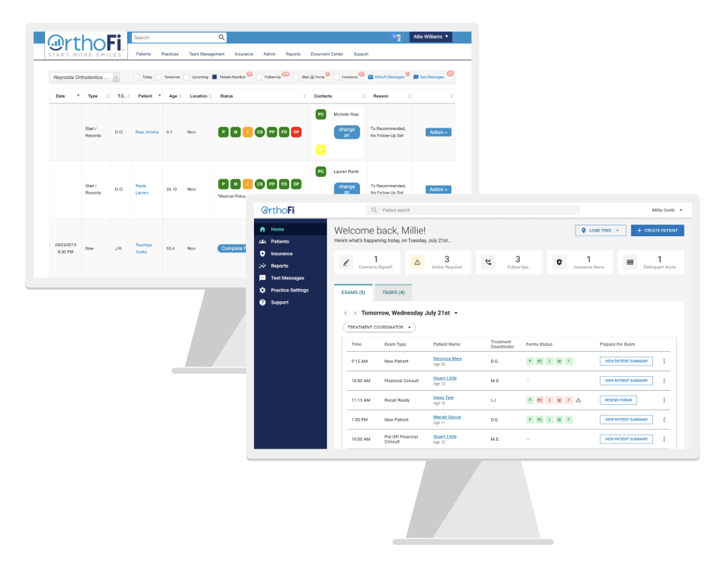Click the card icon on Delinquent Accts
This screenshot has height=564, width=728.
(630, 262)
